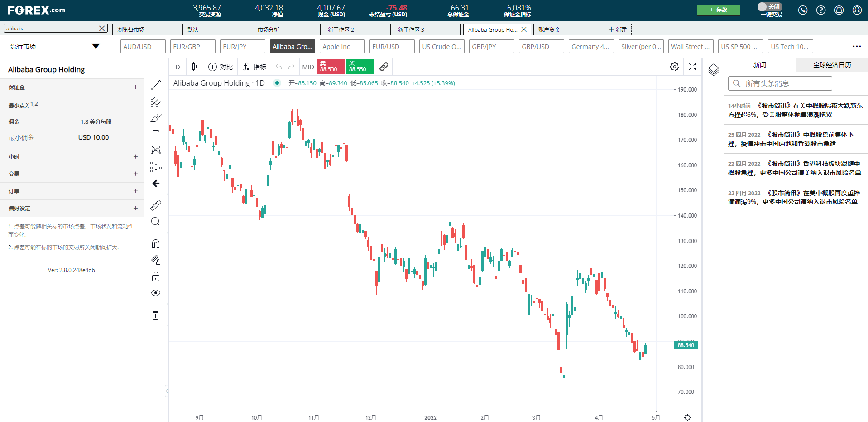Open the MID price type selector
The image size is (868, 422).
pos(308,67)
